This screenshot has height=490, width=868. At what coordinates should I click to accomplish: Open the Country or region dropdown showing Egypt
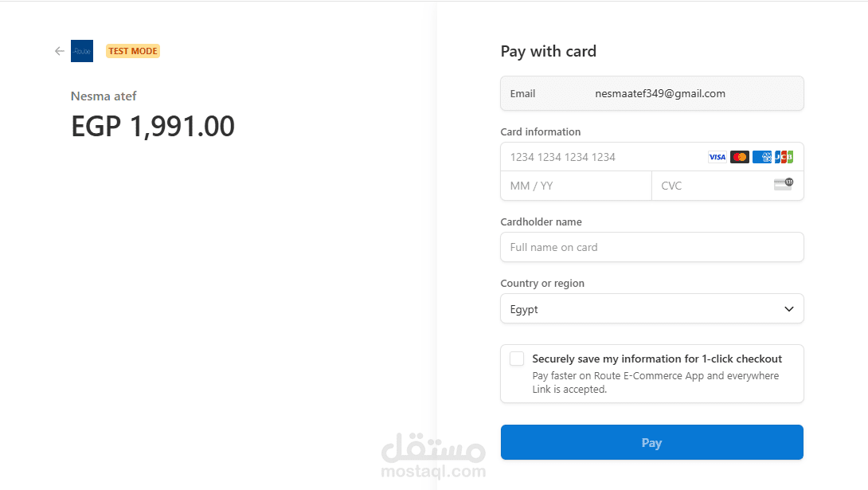pos(652,309)
